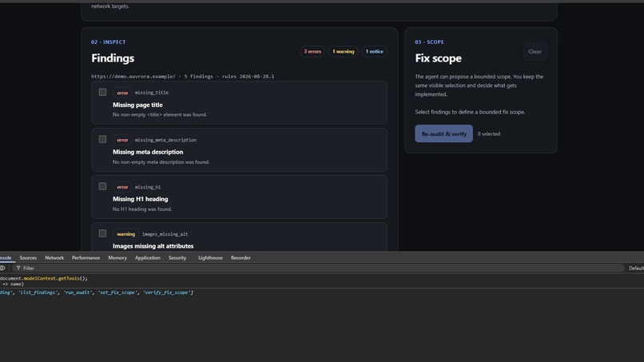Click 'run_audit' in console output

(78, 292)
